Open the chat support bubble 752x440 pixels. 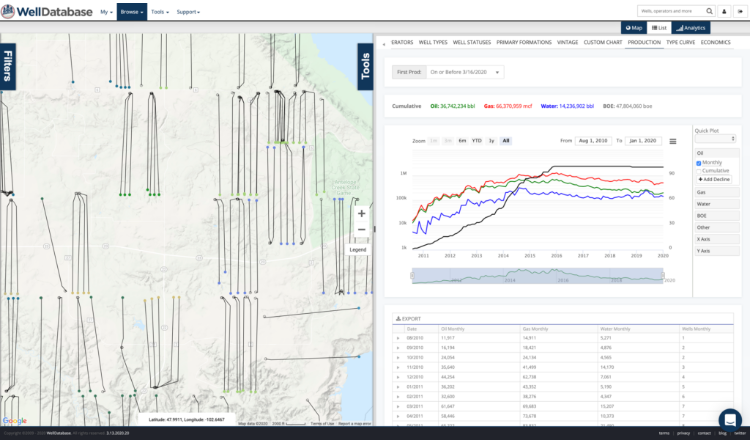click(730, 420)
